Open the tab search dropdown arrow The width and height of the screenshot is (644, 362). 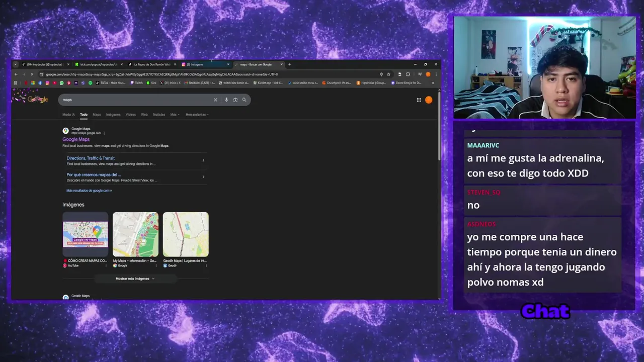pyautogui.click(x=16, y=64)
